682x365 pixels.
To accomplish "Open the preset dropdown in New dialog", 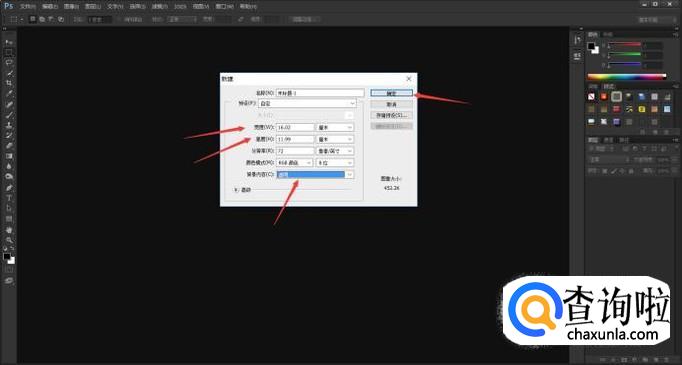I will 307,104.
